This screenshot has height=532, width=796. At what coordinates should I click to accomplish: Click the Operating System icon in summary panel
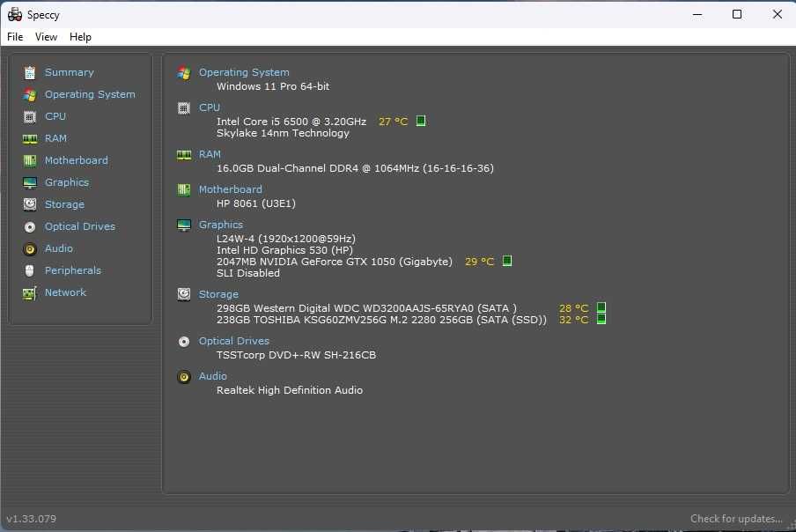pyautogui.click(x=184, y=73)
